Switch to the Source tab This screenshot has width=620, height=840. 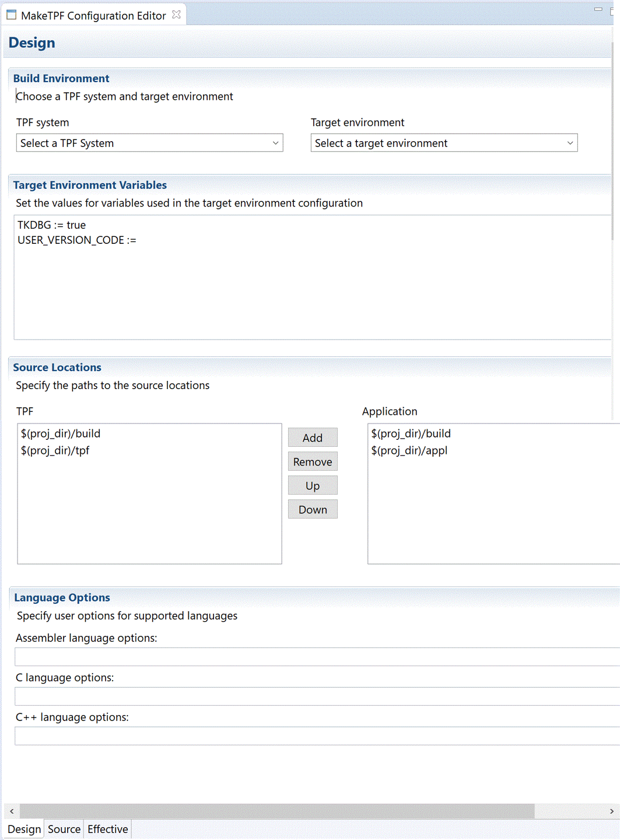pos(64,829)
